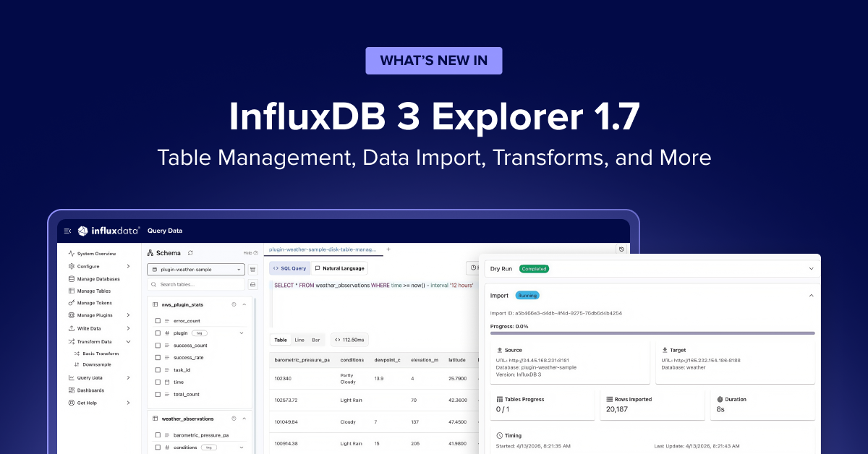Collapse the sidebar with the menu icon
The image size is (868, 454).
click(x=67, y=231)
